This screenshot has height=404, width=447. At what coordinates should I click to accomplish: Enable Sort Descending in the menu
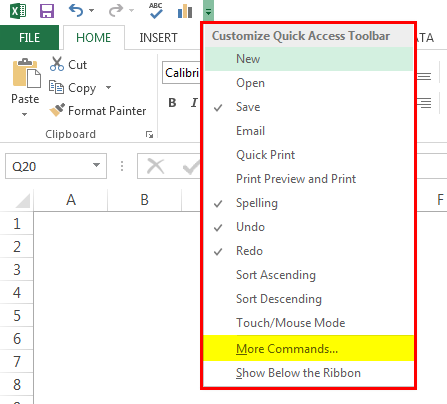309,299
